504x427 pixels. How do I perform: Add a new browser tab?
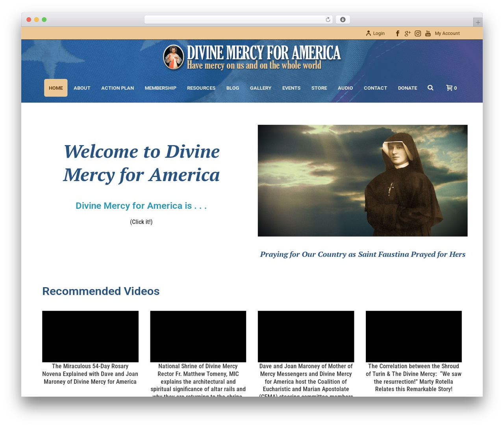point(478,22)
